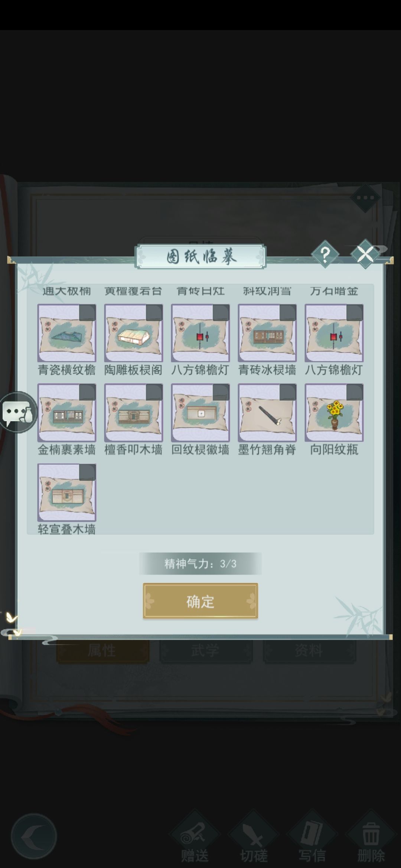Select the 陶雕板棂阁 blueprint icon
The width and height of the screenshot is (401, 868).
click(134, 333)
